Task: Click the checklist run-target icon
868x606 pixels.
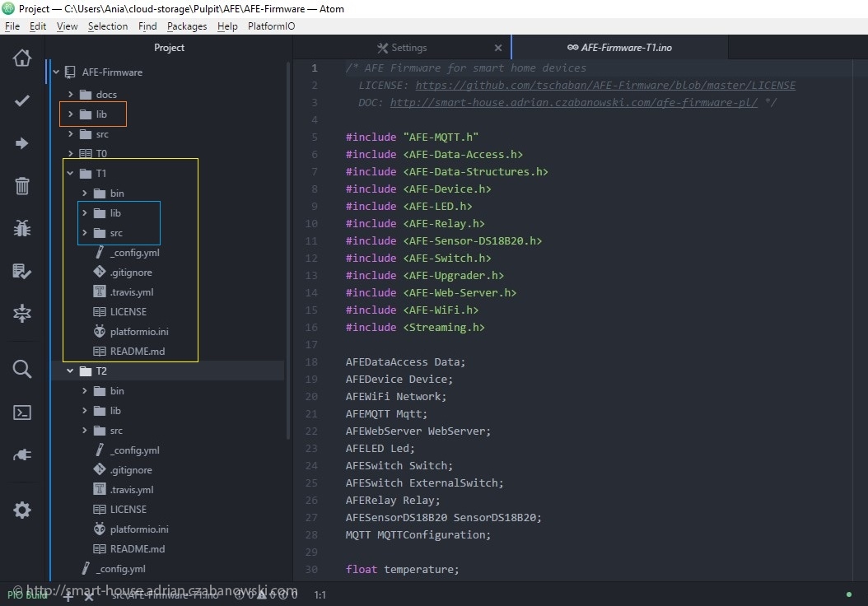Action: click(22, 271)
